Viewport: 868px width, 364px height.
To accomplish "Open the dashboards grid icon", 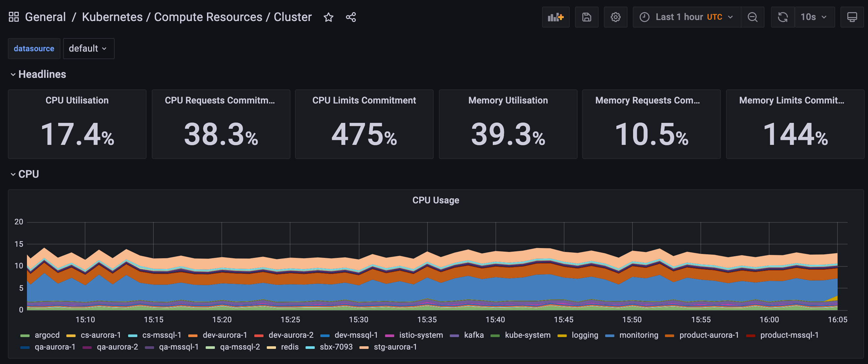I will 14,17.
